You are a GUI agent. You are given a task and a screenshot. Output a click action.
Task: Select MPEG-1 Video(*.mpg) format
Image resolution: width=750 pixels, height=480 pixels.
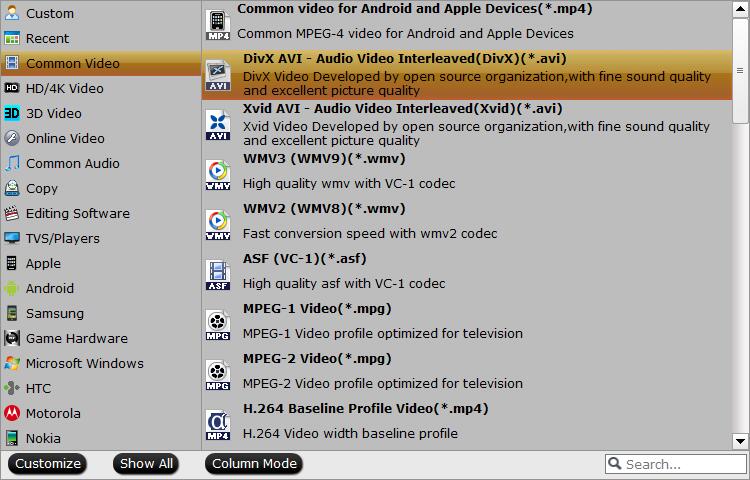(x=467, y=325)
